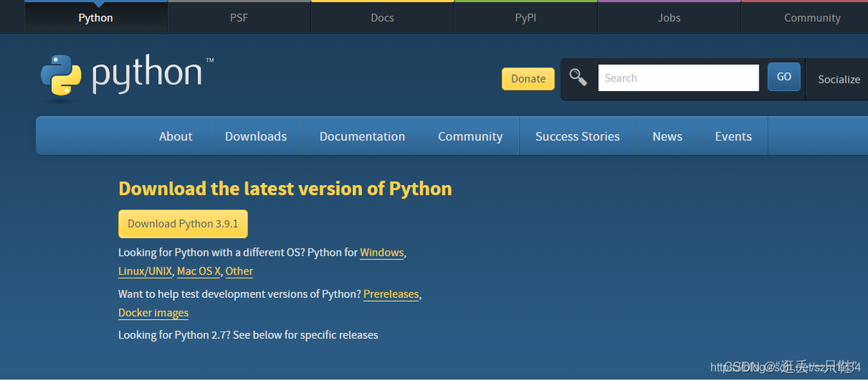Viewport: 868px width, 381px height.
Task: Open the Prereleases link
Action: click(391, 294)
